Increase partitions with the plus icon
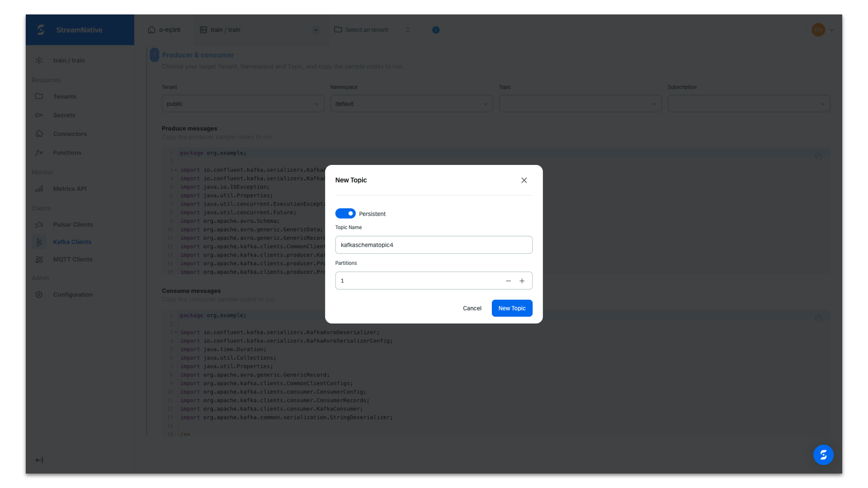Image resolution: width=868 pixels, height=488 pixels. 522,281
